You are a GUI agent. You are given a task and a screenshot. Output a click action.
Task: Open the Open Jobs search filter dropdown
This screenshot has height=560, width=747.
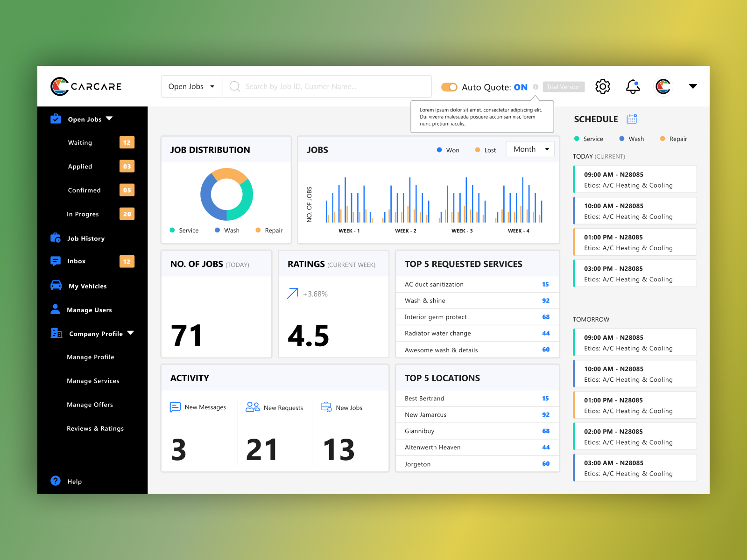pos(191,86)
